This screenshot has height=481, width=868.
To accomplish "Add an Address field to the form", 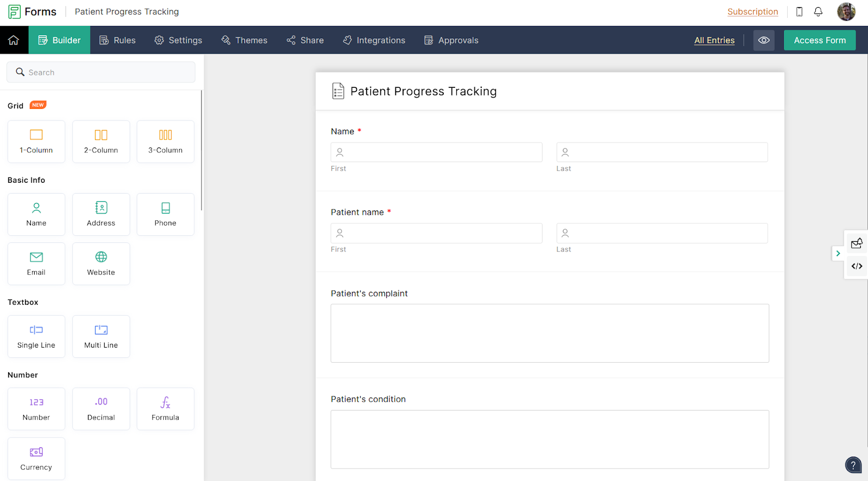I will click(x=100, y=214).
